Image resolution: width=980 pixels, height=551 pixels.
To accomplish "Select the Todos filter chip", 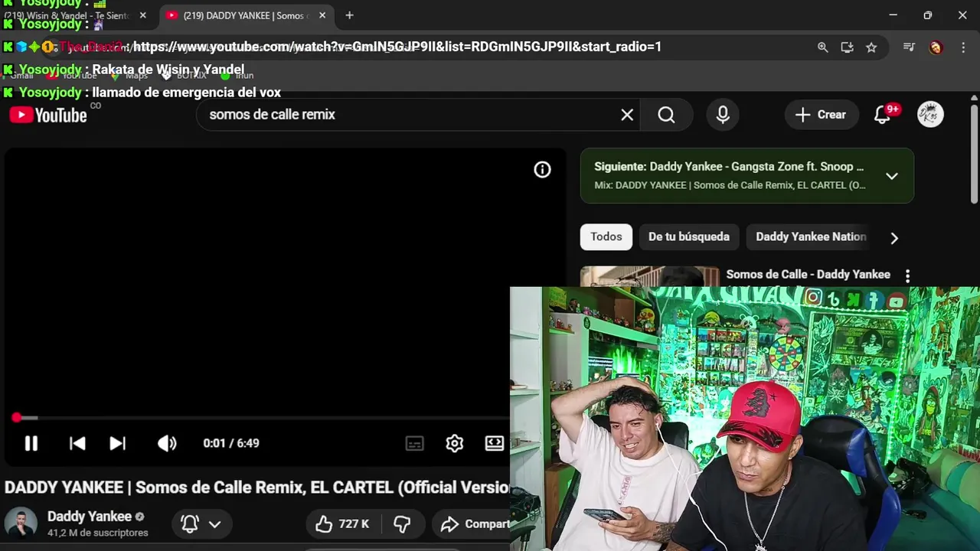I will point(606,237).
